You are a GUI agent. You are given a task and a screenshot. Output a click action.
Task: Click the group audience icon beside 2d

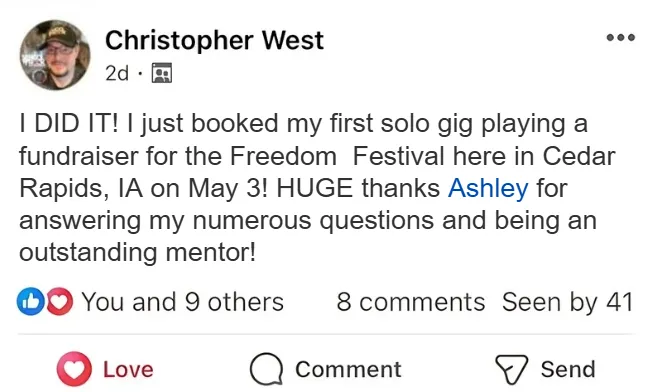tap(162, 73)
